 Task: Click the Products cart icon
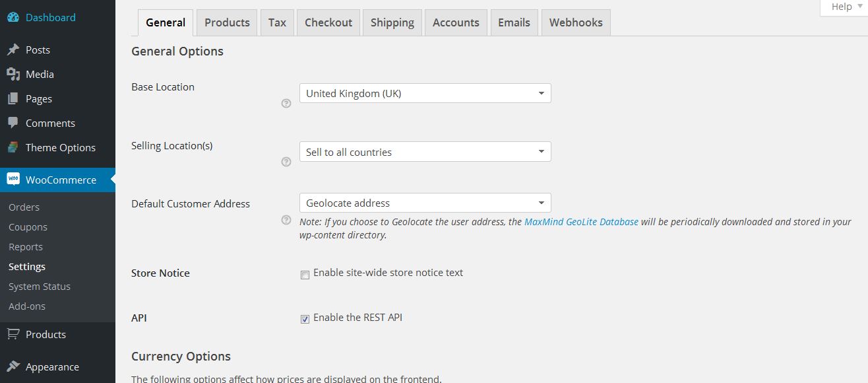(13, 335)
